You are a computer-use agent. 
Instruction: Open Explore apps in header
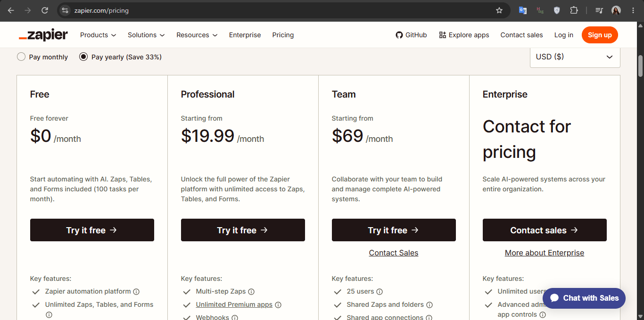(464, 35)
